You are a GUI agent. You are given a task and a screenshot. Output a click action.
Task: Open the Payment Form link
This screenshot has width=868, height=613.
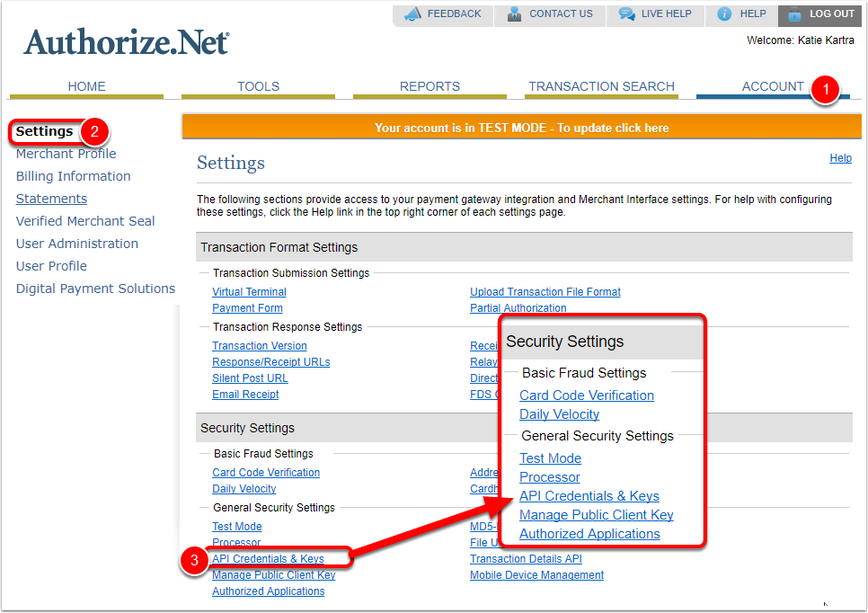coord(247,308)
